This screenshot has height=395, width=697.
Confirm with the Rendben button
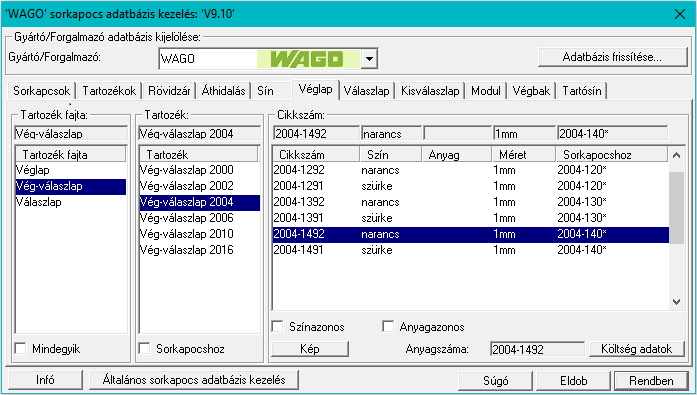[x=651, y=381]
